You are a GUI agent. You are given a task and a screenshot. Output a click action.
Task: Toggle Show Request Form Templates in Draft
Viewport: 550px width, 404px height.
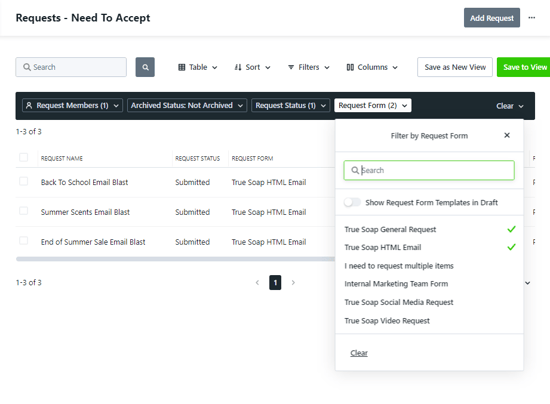pyautogui.click(x=352, y=202)
